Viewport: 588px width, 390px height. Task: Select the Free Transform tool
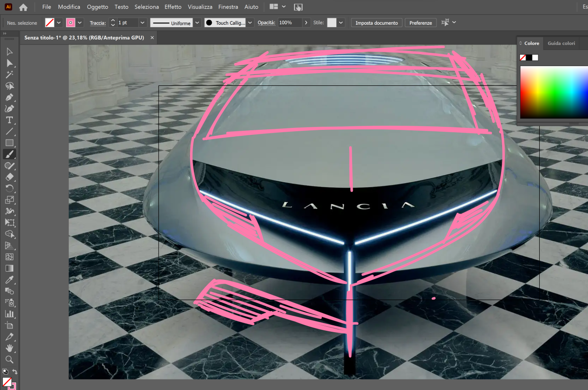[9, 223]
